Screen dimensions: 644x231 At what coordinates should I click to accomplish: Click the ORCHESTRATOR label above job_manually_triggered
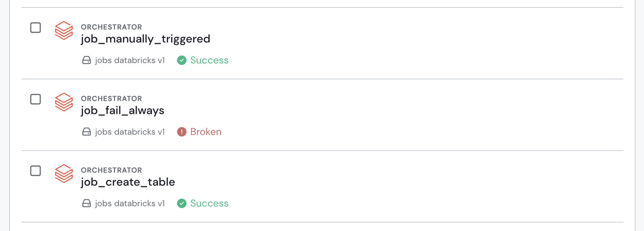111,27
